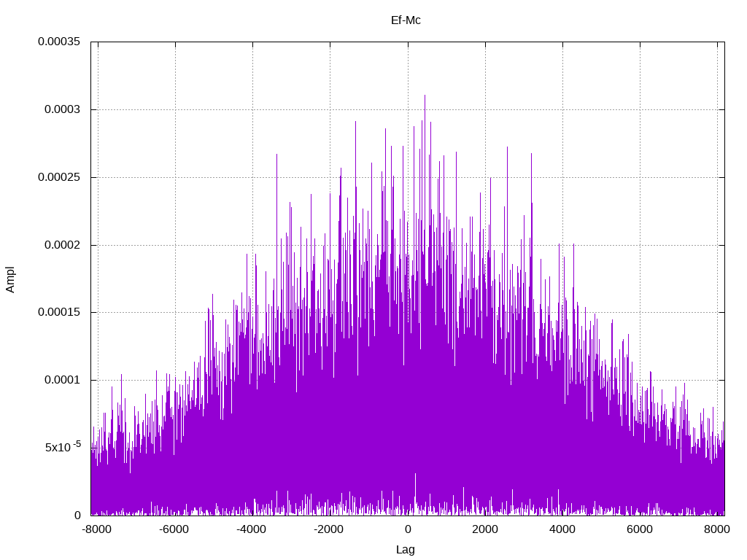
Task: Click the 8000 x-axis tick label
Action: 717,529
